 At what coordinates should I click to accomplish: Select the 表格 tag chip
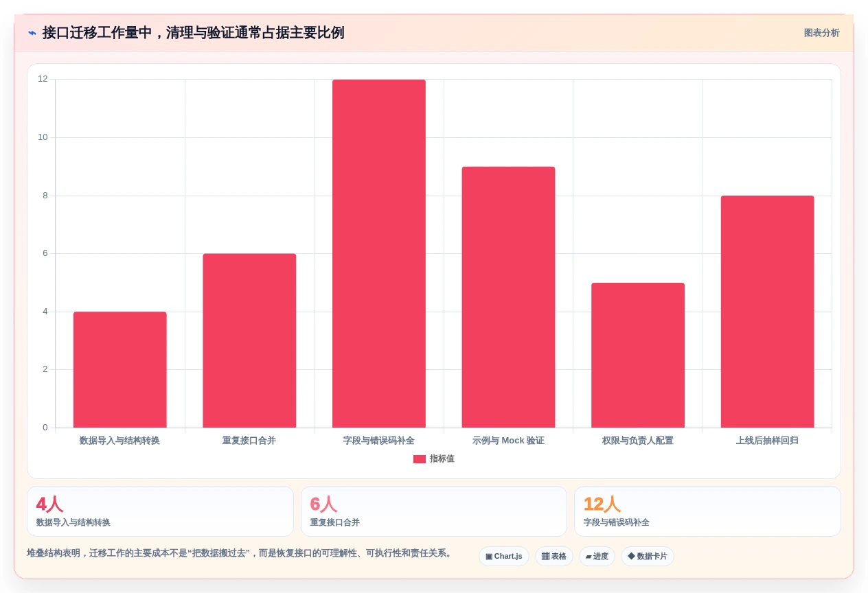point(554,557)
